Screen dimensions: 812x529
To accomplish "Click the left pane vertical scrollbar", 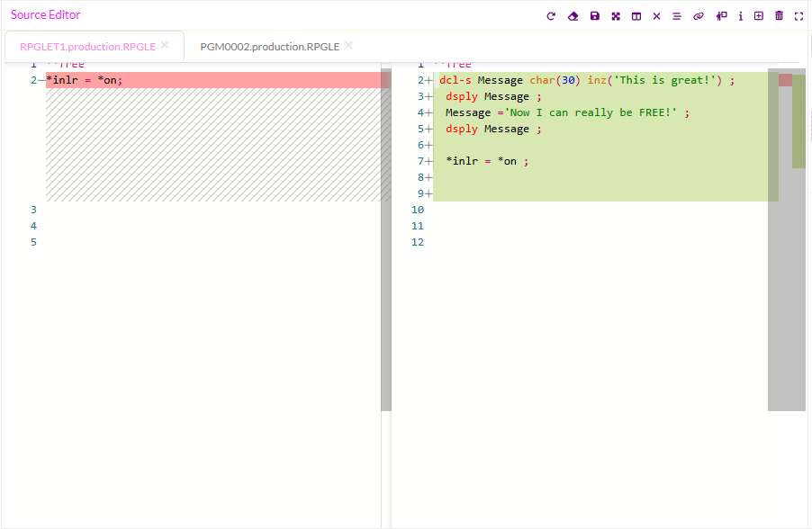I will pyautogui.click(x=385, y=243).
